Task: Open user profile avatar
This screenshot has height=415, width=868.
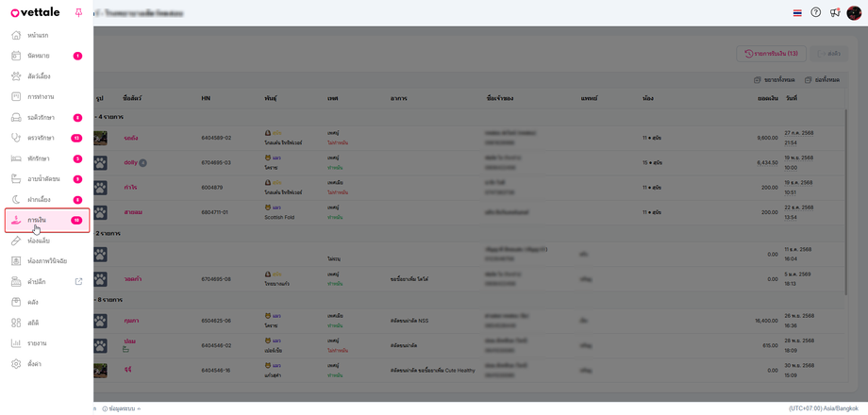Action: 854,12
